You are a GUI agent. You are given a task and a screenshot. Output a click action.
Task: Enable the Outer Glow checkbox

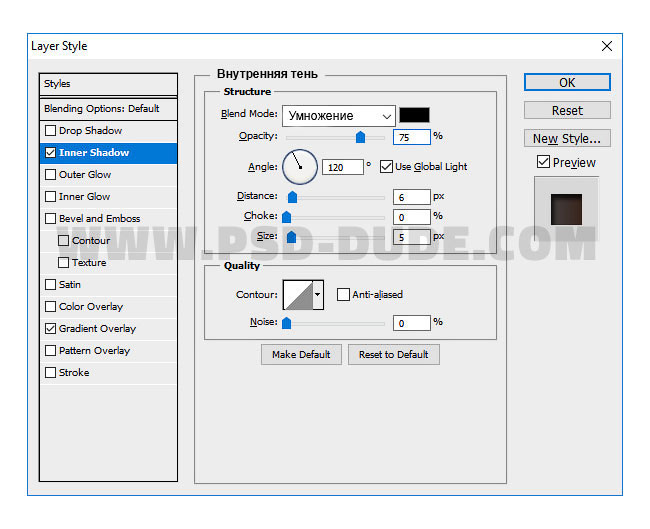click(x=50, y=175)
